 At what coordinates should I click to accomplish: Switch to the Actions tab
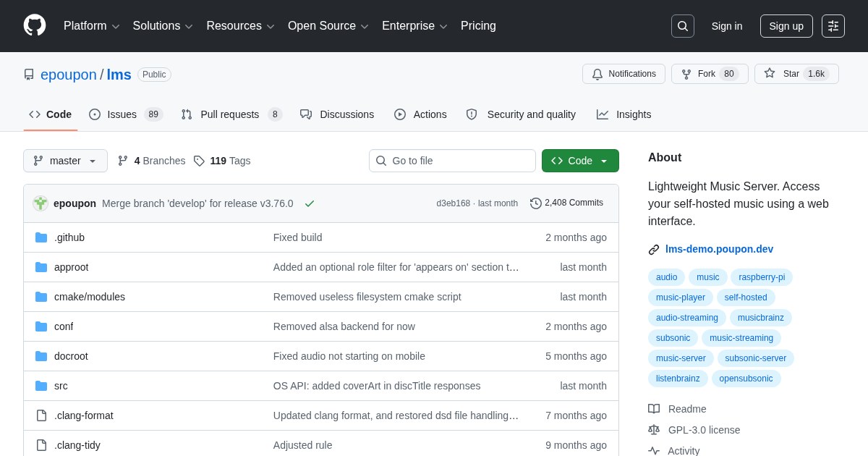pyautogui.click(x=420, y=114)
